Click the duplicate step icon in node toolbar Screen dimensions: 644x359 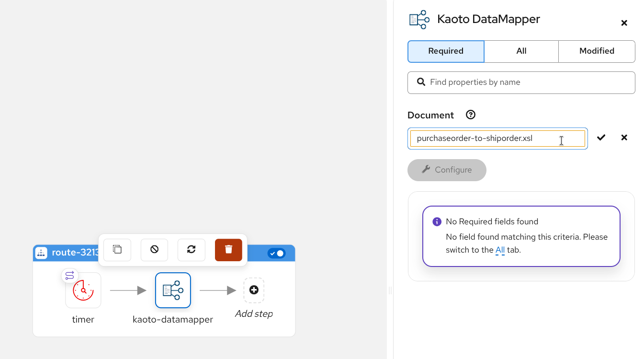click(x=117, y=250)
